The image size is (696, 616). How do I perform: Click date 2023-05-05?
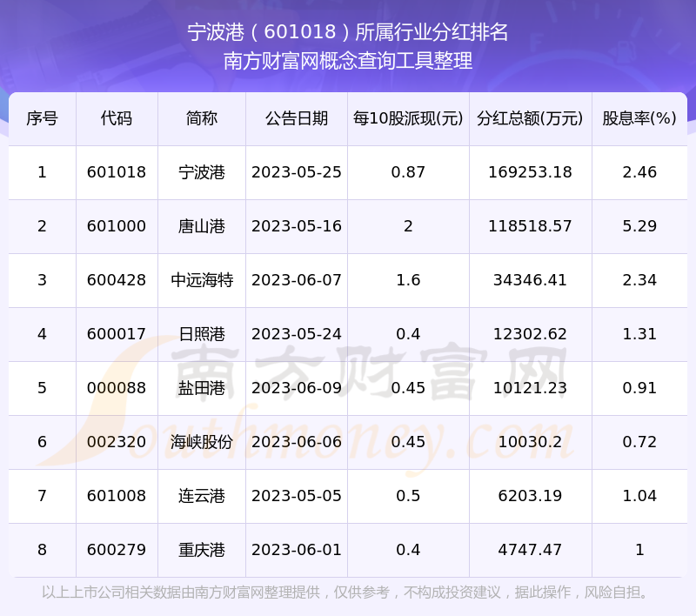(x=297, y=496)
